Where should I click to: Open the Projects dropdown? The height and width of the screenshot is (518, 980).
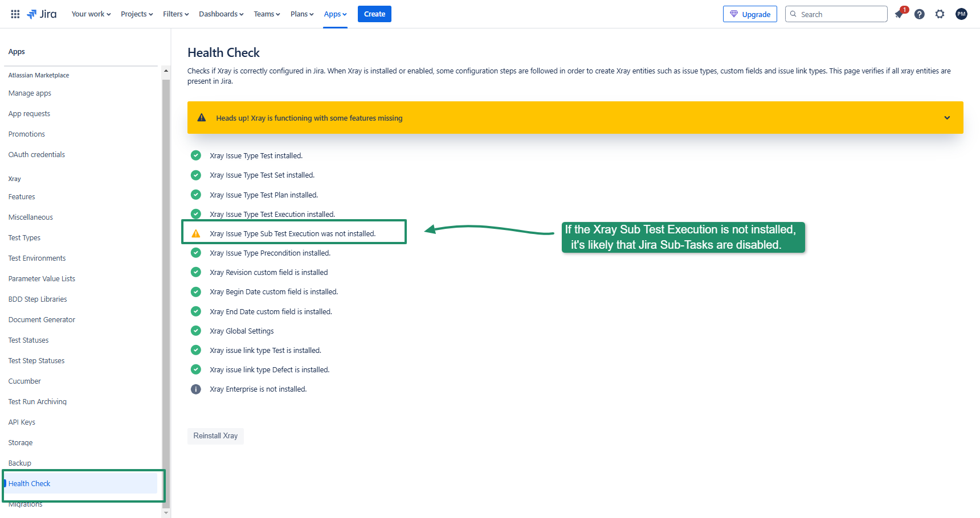click(137, 14)
